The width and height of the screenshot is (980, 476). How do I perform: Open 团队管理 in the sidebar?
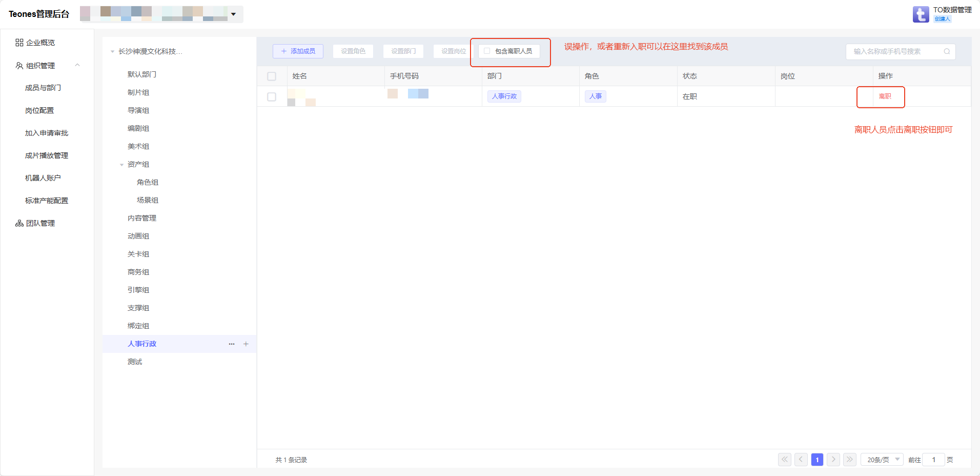pyautogui.click(x=40, y=223)
